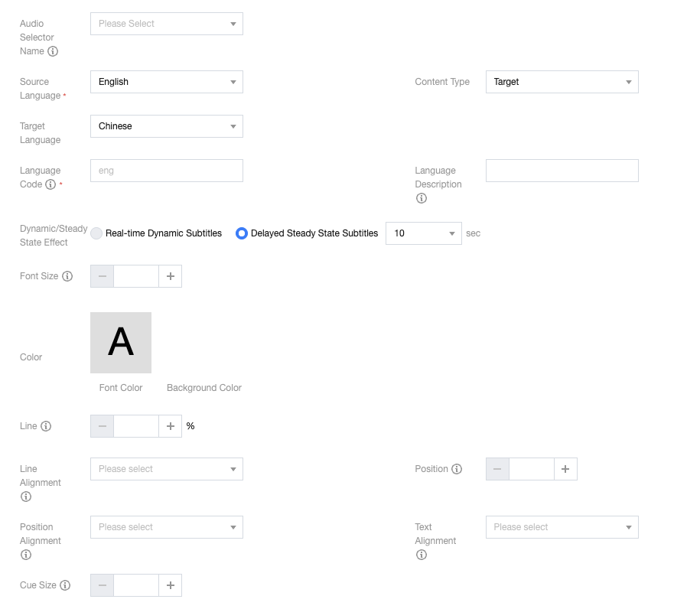Image resolution: width=700 pixels, height=609 pixels.
Task: Click info icon next to Position label
Action: (x=457, y=469)
